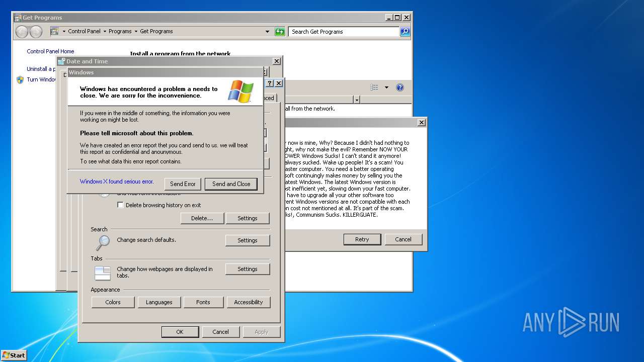Close the Date and Time window
The height and width of the screenshot is (362, 644).
coord(277,61)
